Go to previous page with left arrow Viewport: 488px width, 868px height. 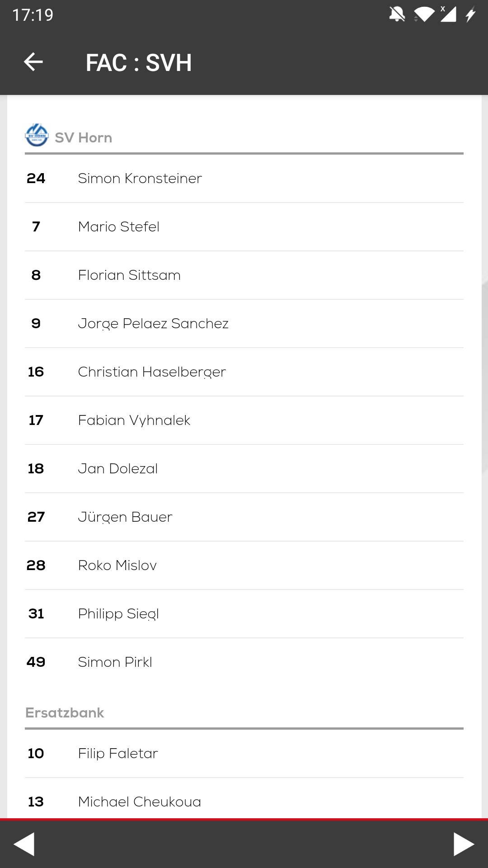(x=24, y=844)
